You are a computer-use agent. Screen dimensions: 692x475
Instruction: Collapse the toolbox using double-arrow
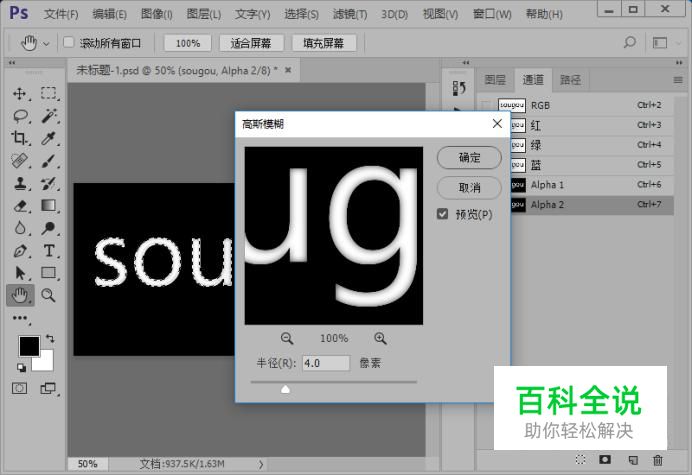click(12, 63)
